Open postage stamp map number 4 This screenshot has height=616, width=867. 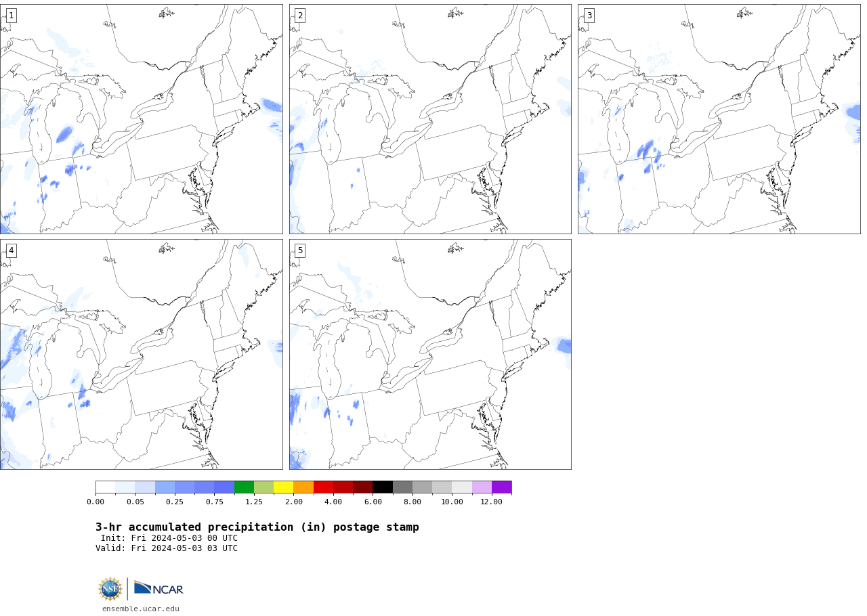pyautogui.click(x=141, y=354)
